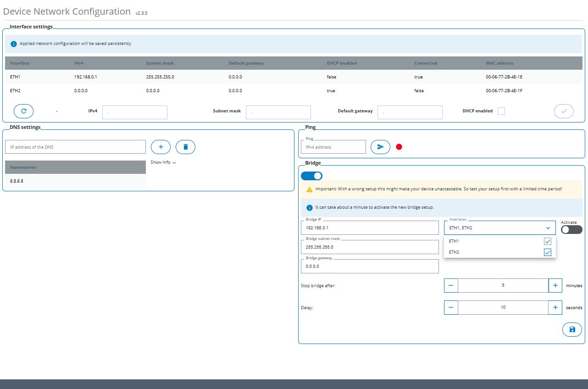Add DNS server with plus icon

coord(161,147)
